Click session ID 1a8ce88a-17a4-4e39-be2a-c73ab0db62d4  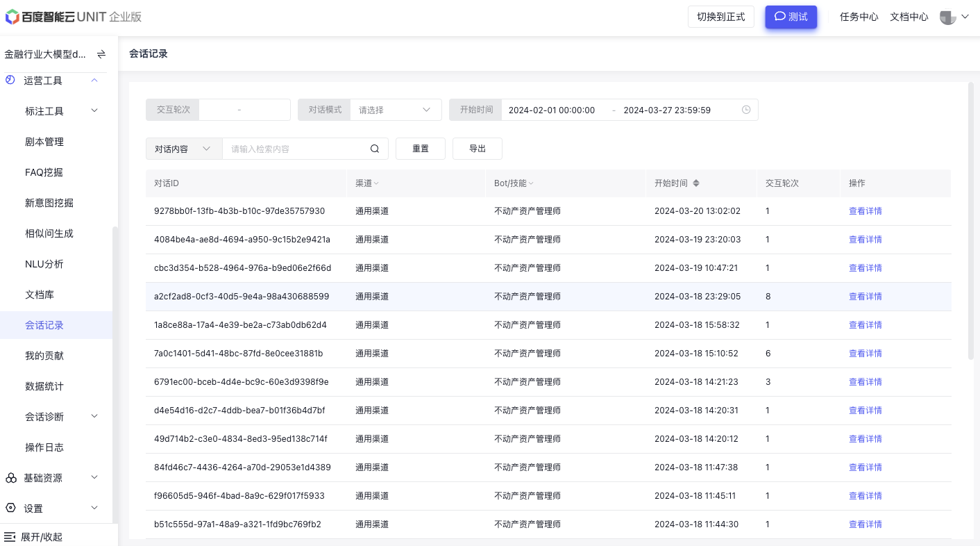coord(240,325)
